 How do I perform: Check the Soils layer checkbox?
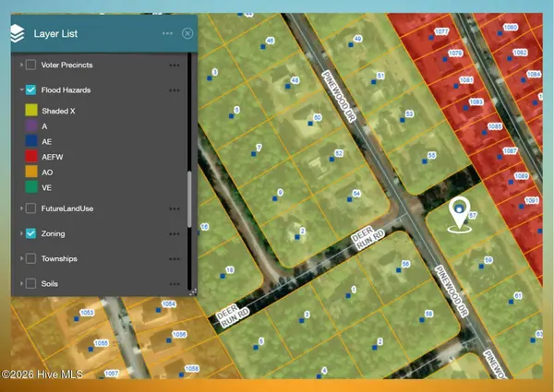pos(30,284)
